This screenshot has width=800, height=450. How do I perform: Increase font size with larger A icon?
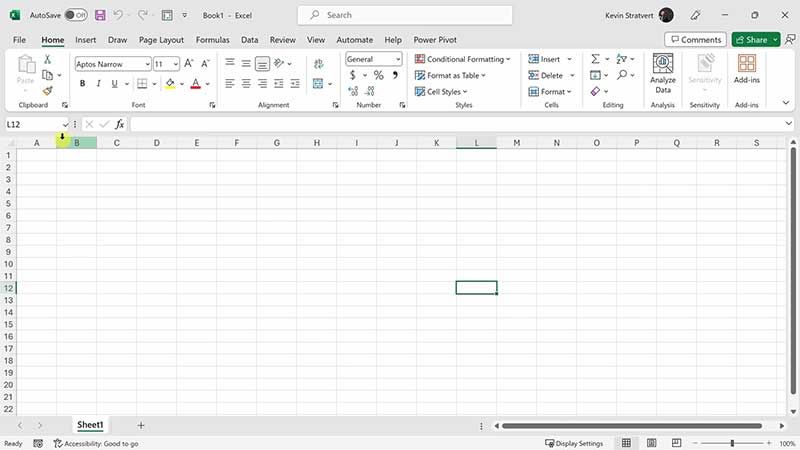tap(189, 63)
